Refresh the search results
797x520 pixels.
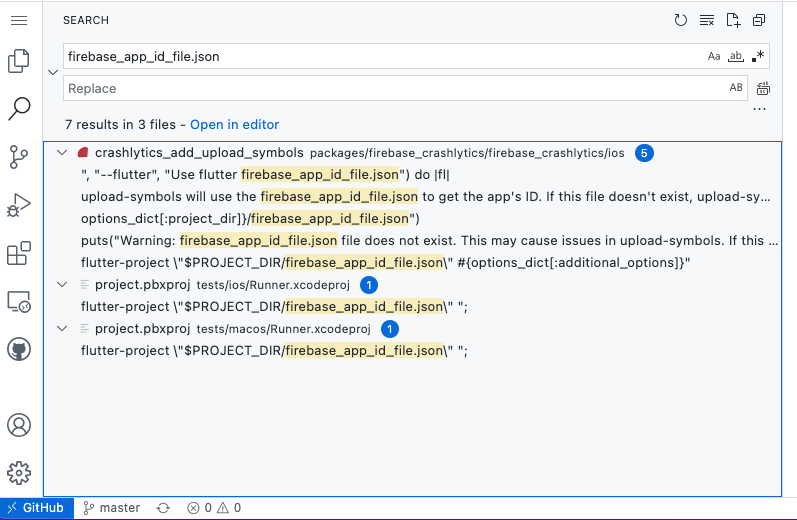click(680, 20)
